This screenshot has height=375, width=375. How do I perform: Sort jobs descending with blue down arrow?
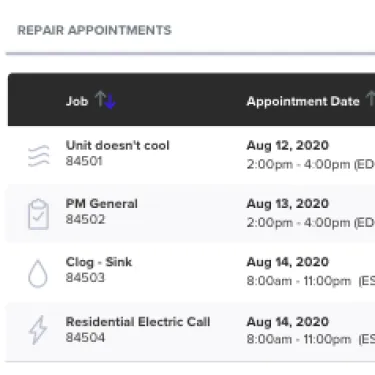tap(110, 101)
